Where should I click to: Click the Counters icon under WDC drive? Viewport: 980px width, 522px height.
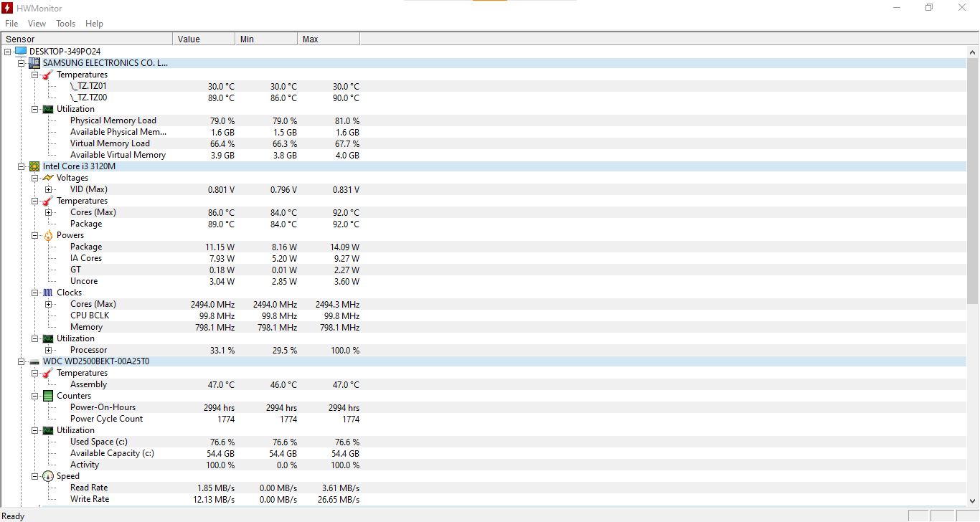point(47,396)
